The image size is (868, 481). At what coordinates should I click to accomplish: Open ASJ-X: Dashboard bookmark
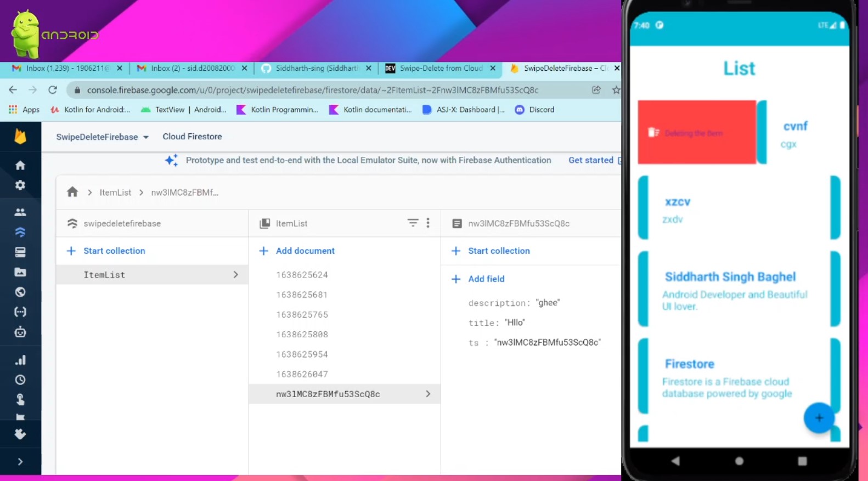tap(464, 110)
